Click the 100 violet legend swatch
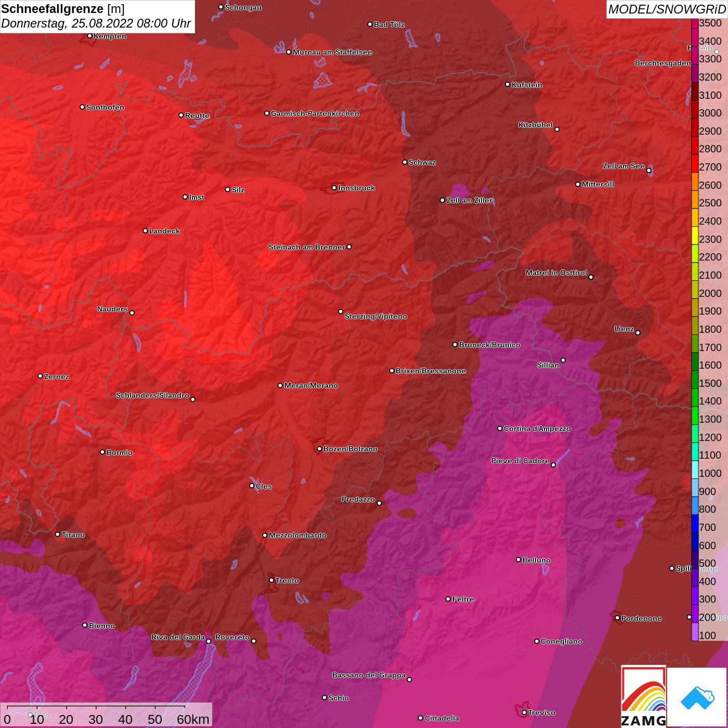 (695, 631)
